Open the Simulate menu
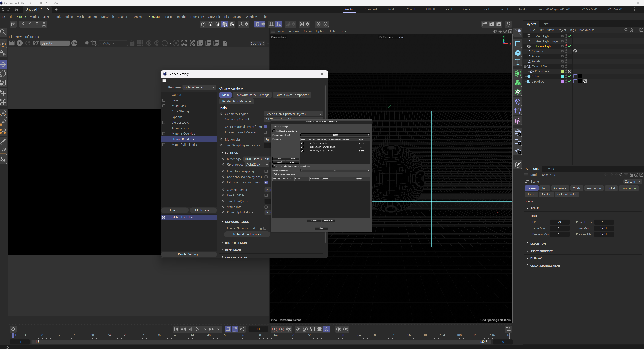Screen dimensions: 644x349 [155, 17]
